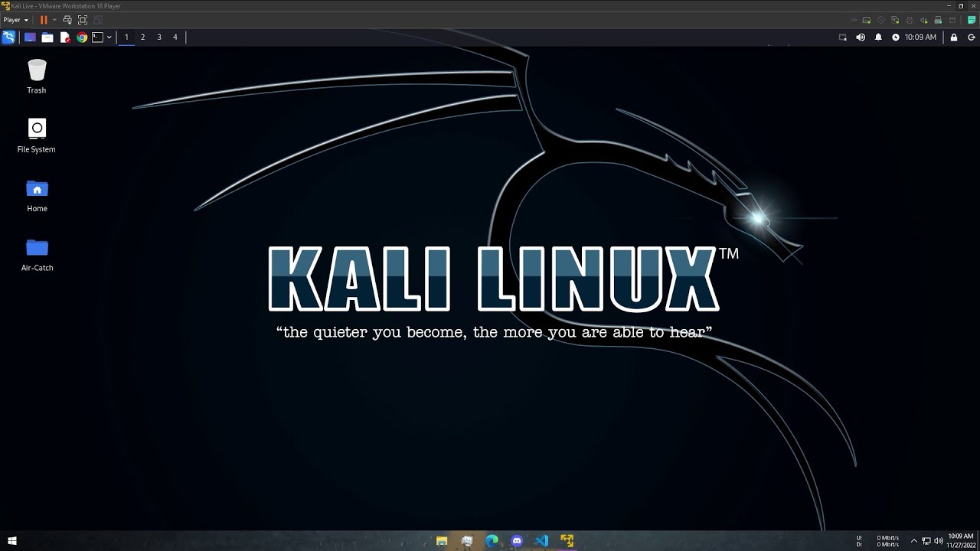Switch to workspace 2
Image resolution: width=980 pixels, height=551 pixels.
[142, 37]
